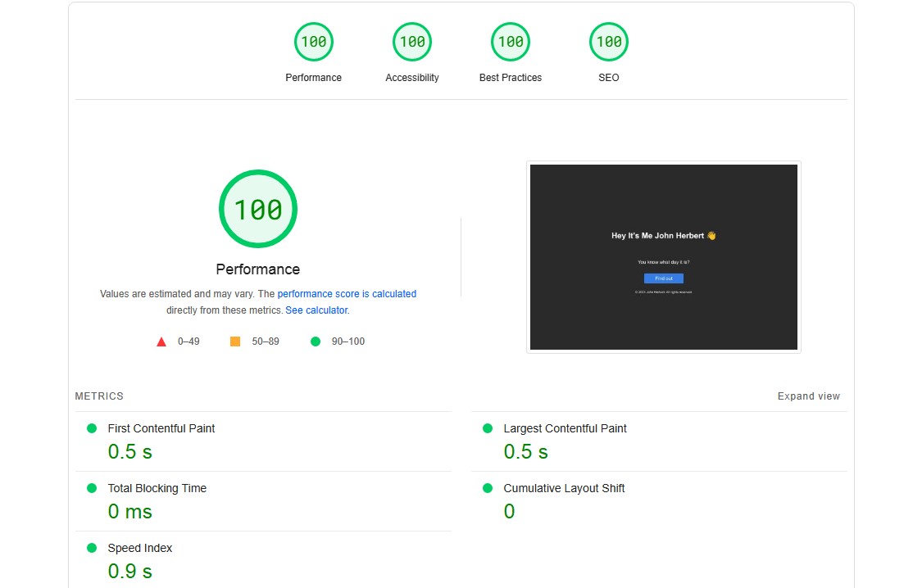Click the green dot beside First Contentful Paint
This screenshot has height=588, width=913.
tap(92, 428)
